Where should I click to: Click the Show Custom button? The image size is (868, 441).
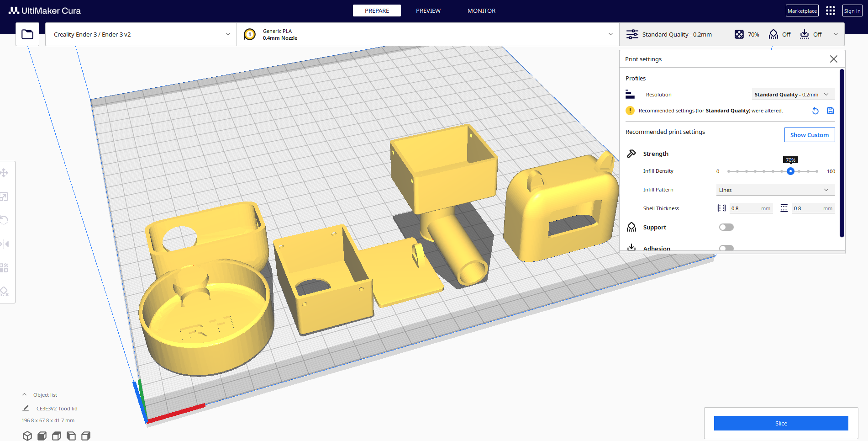tap(810, 135)
